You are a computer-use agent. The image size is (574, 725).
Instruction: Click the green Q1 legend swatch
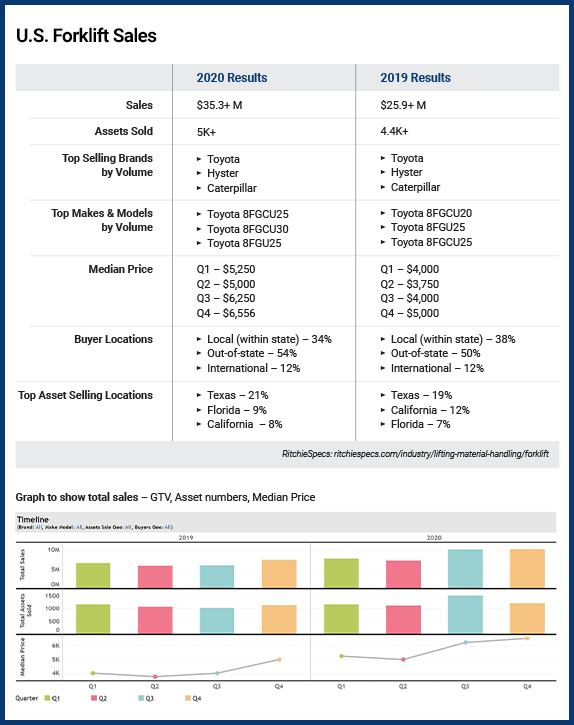tap(47, 698)
